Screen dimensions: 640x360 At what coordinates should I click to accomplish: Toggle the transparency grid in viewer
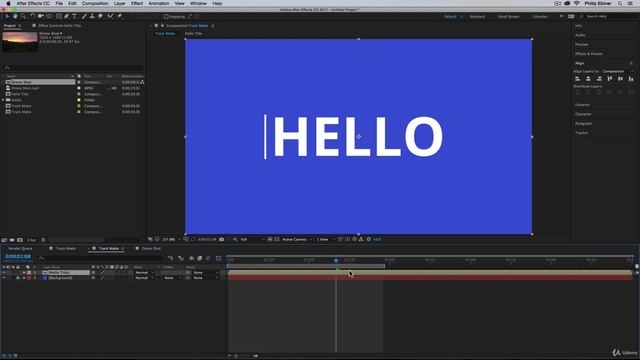[x=277, y=240]
